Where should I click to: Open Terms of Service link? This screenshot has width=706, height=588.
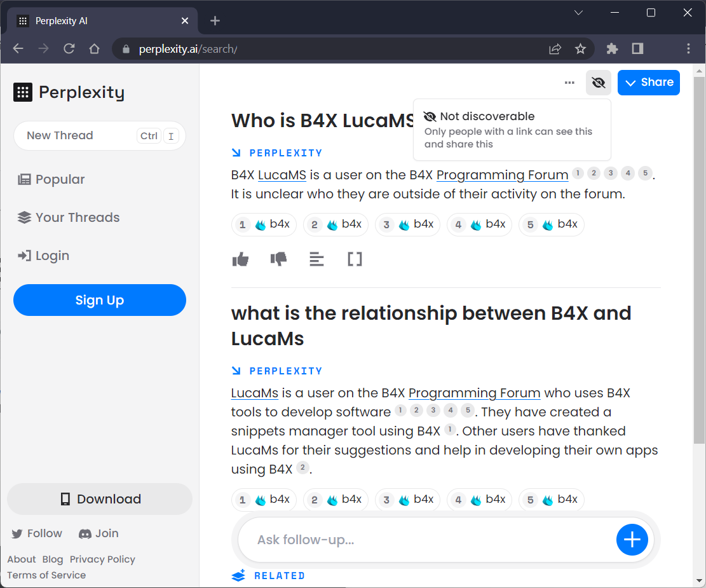coord(46,575)
